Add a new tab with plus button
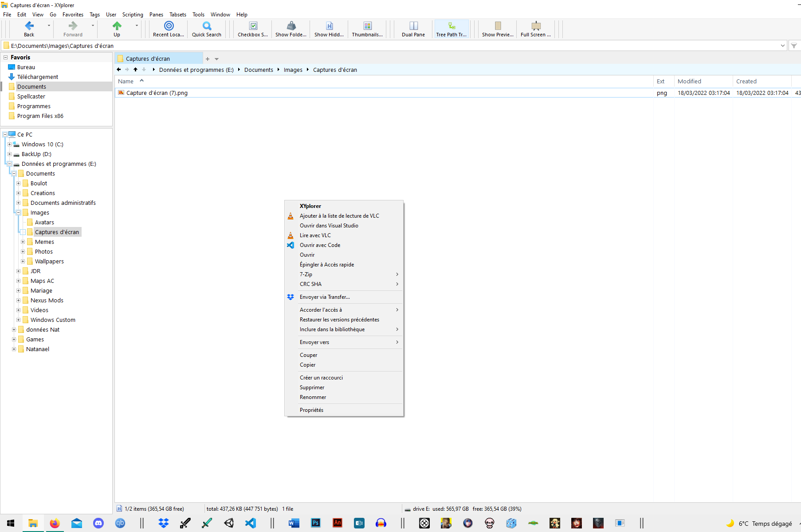 [207, 59]
